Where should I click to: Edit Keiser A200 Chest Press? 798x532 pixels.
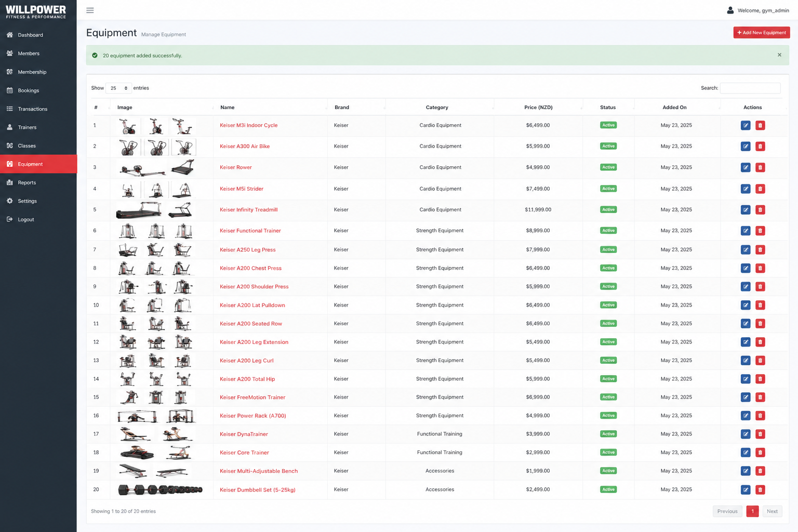746,268
